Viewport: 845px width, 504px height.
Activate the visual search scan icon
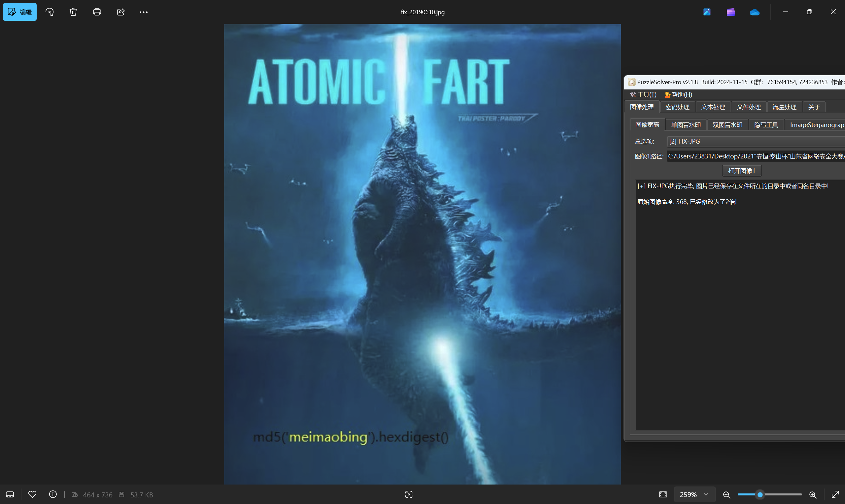(409, 494)
